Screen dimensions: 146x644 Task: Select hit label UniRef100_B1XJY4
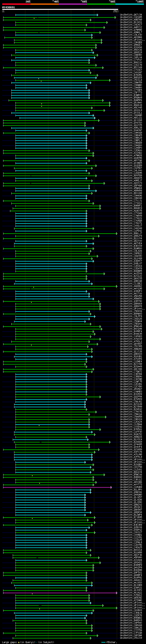click(x=131, y=239)
